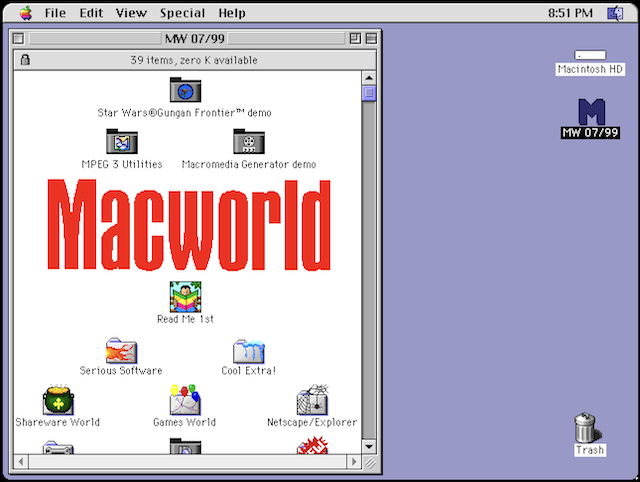Click the vertical scrollbar thumb

click(x=369, y=93)
